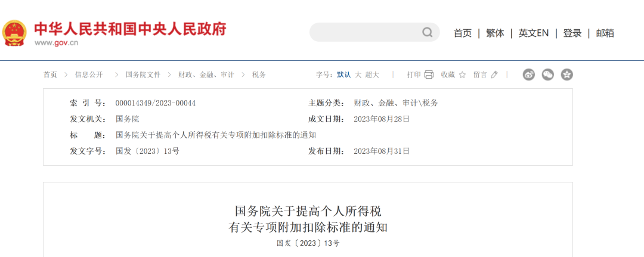Click the round grey star share icon
Image resolution: width=644 pixels, height=257 pixels.
click(x=567, y=75)
